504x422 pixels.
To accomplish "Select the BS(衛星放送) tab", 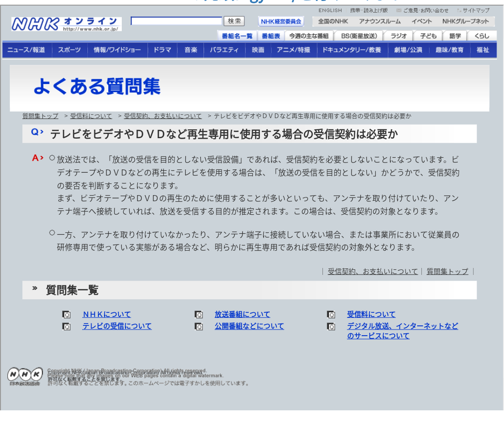I will [358, 36].
